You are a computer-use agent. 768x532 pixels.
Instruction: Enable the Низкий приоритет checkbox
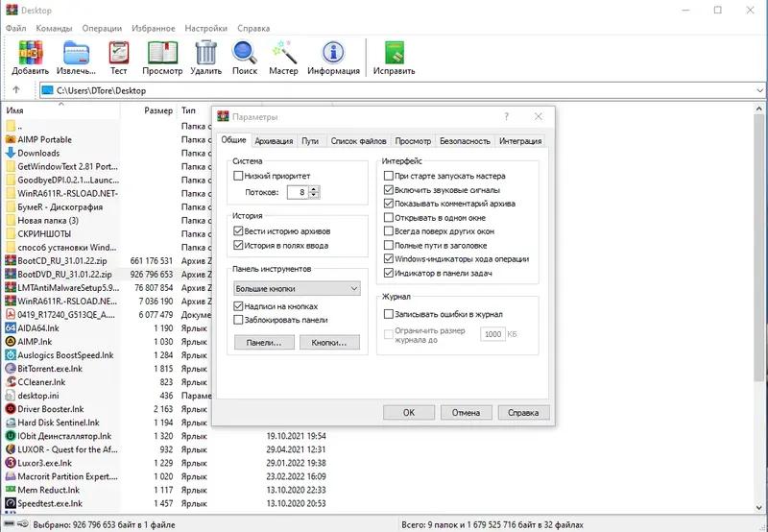click(x=238, y=176)
